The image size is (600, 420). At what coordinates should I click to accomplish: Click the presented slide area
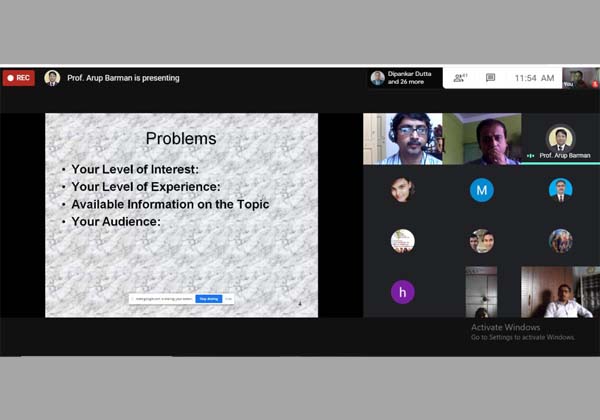pos(181,215)
